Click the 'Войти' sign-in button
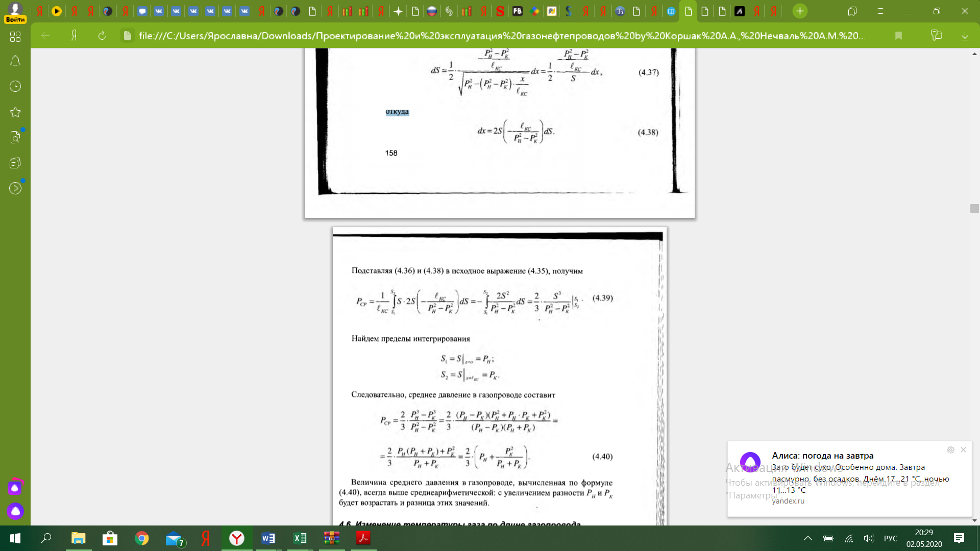The height and width of the screenshot is (551, 980). (x=15, y=19)
